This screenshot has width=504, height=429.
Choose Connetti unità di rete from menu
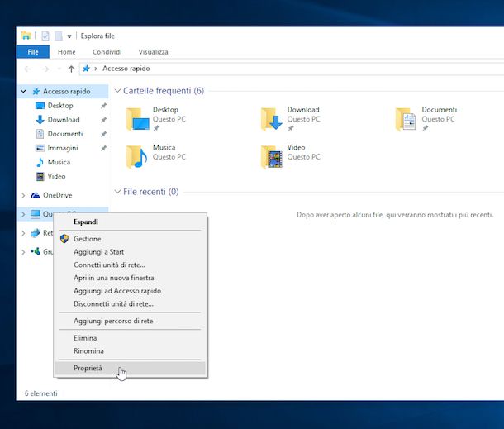click(131, 265)
